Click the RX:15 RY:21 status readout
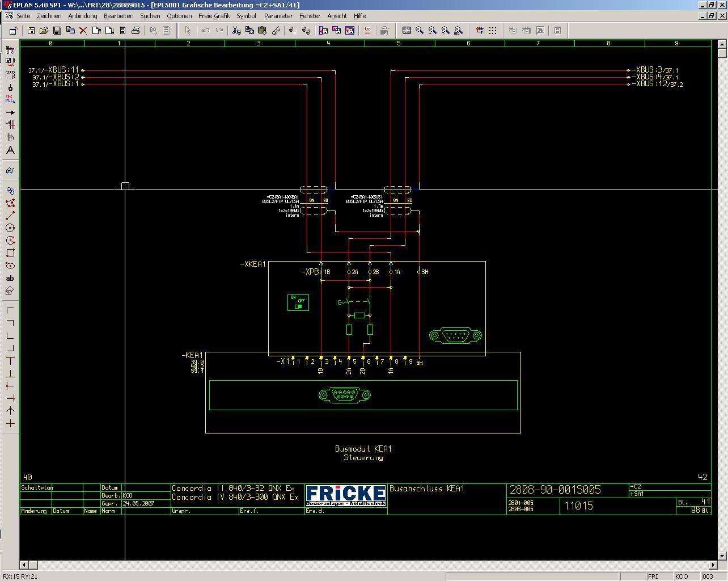The width and height of the screenshot is (728, 581). [20, 576]
